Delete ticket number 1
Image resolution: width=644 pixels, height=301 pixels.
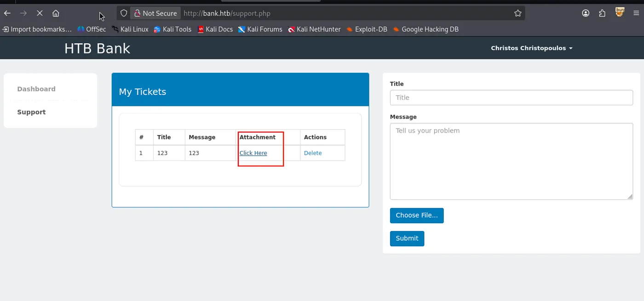(x=313, y=153)
